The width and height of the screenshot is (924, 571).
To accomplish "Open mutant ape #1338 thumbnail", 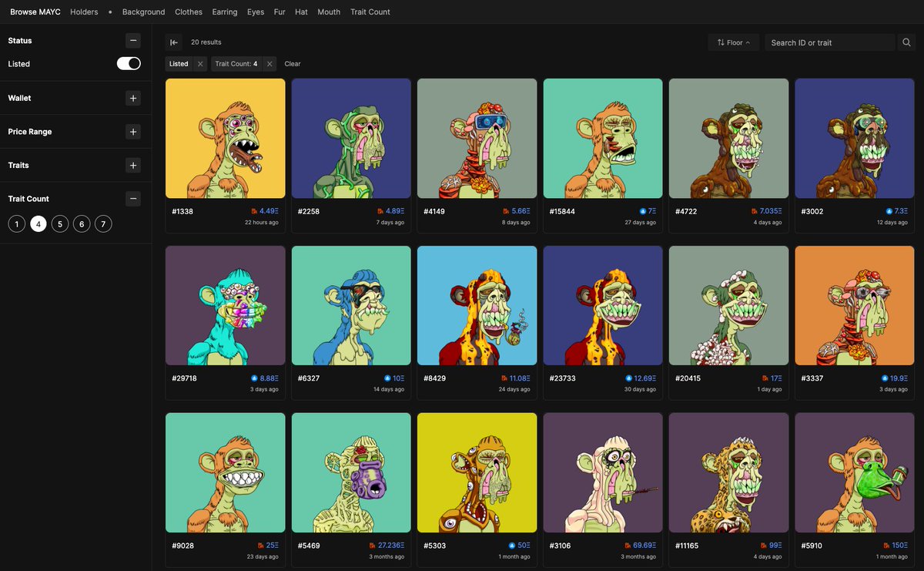I will [x=226, y=139].
